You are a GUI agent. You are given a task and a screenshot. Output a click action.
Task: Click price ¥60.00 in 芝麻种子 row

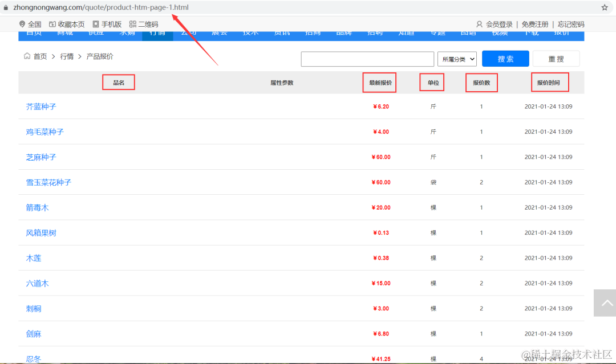(380, 157)
